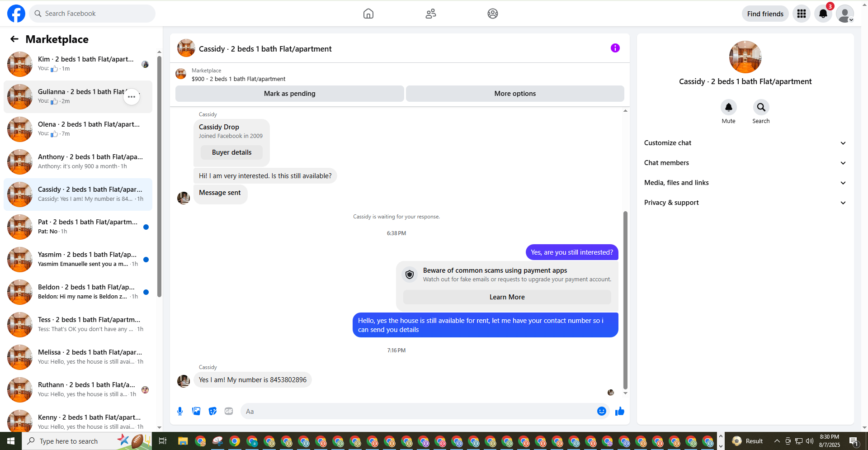Click "Yes, are you still interested?" message
This screenshot has width=868, height=450.
click(572, 252)
